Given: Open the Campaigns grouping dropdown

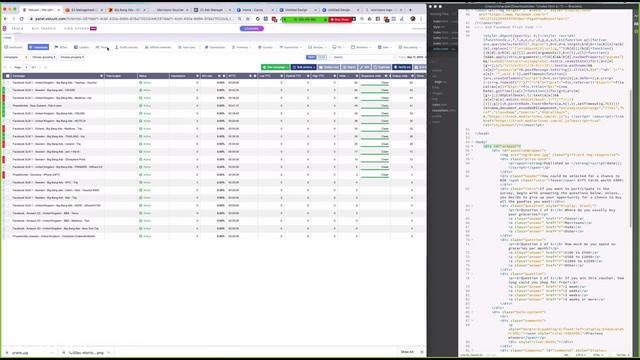Looking at the screenshot, I should click(x=16, y=57).
